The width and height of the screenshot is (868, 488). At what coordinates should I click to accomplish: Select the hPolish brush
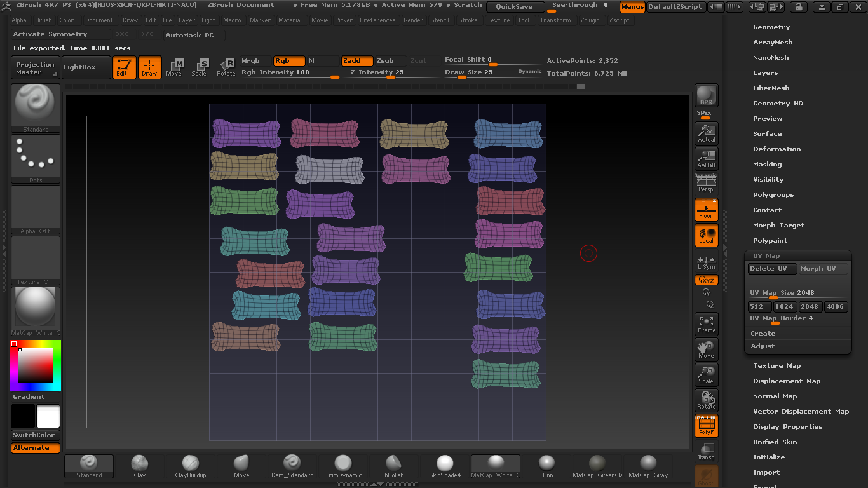394,466
